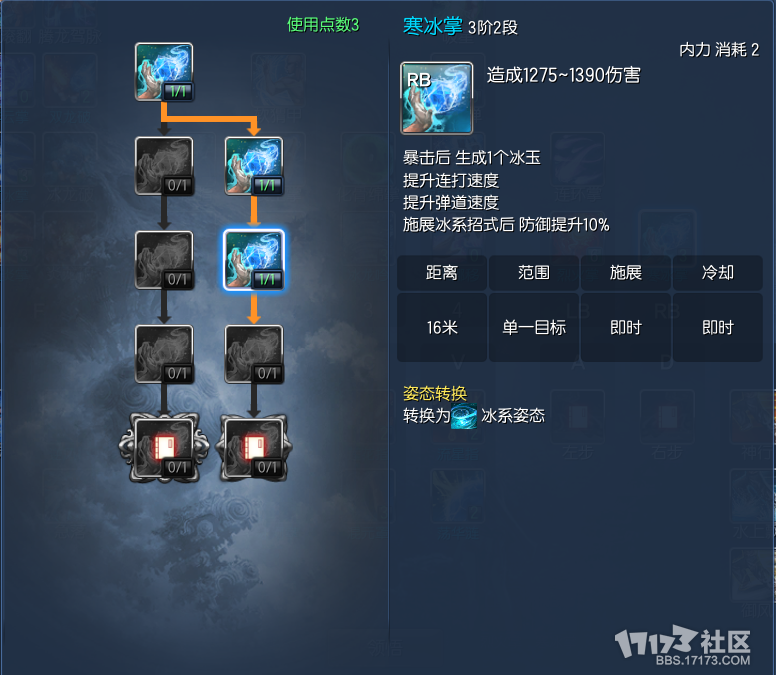
Task: Click the 16米 distance value cell
Action: 442,327
